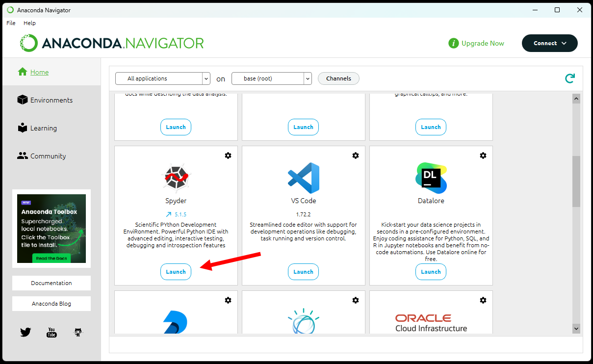This screenshot has height=364, width=593.
Task: Launch Spyder
Action: [176, 272]
